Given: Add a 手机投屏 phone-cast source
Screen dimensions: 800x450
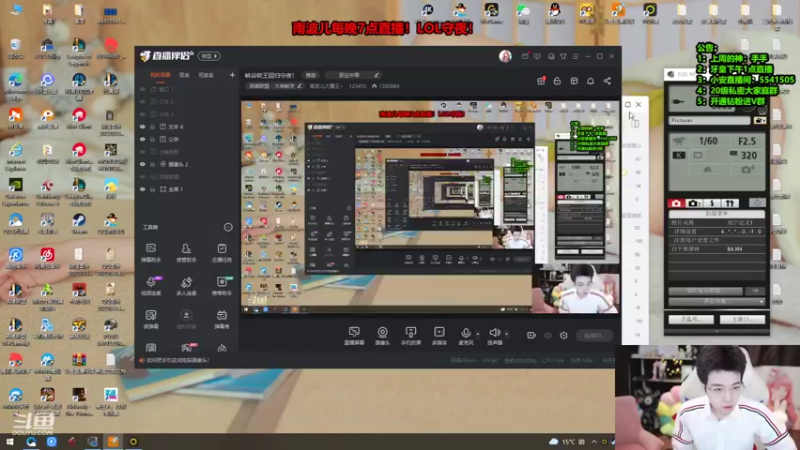Looking at the screenshot, I should (x=411, y=336).
